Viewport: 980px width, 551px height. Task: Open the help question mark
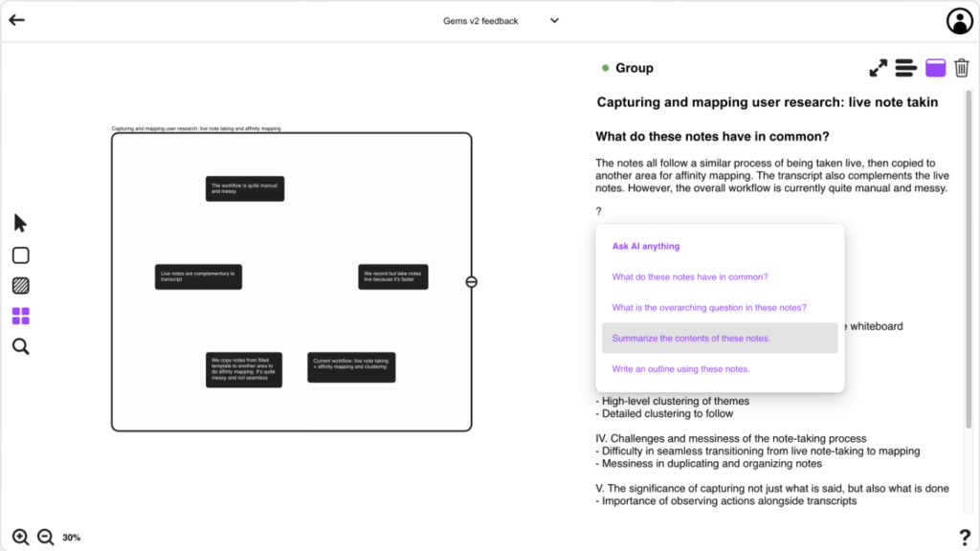point(964,537)
